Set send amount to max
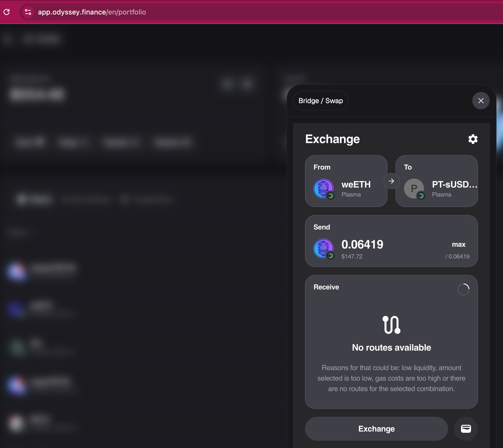The height and width of the screenshot is (448, 503). 458,244
